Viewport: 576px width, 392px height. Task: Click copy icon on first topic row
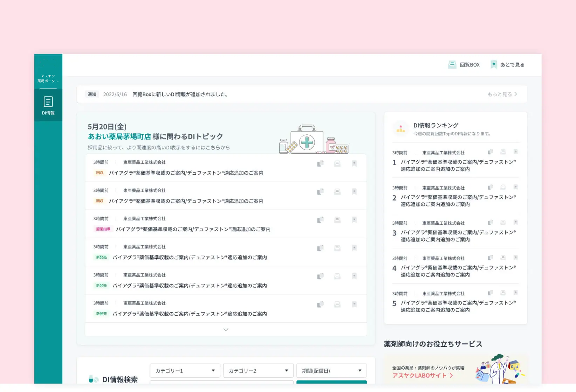[320, 163]
